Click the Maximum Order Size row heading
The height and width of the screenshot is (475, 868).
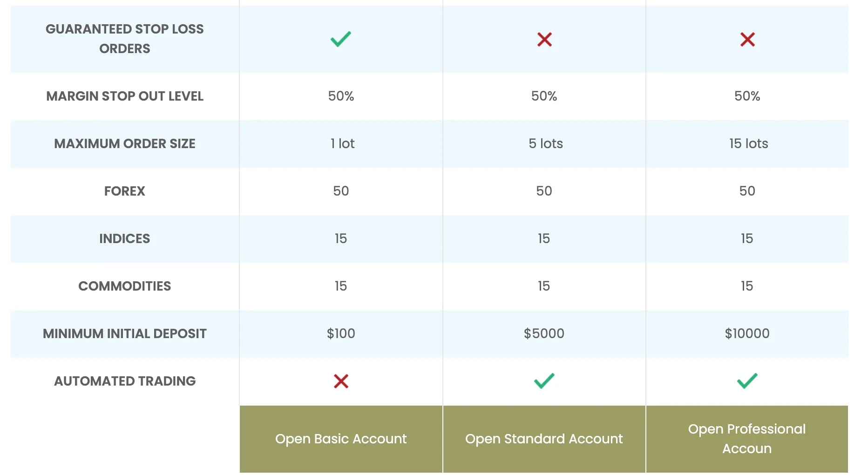[125, 143]
